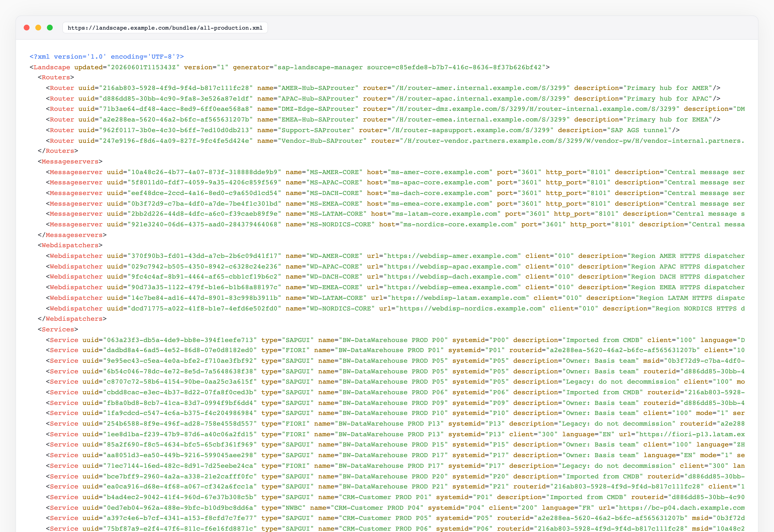774x532 pixels.
Task: Select the BW-DataWarehouse PROD P20 Service row
Action: click(x=395, y=477)
